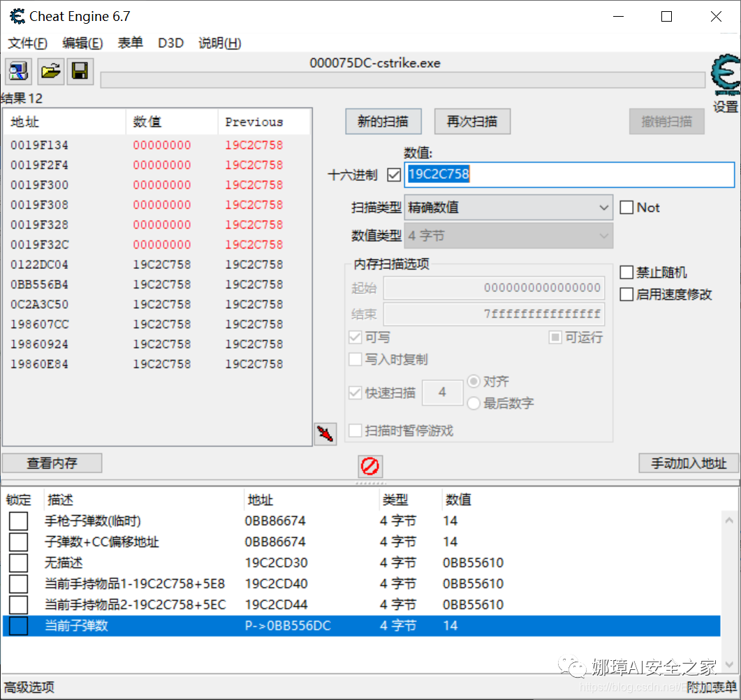Toggle the 十六进制 hex checkbox
Screen dimensions: 741x700
click(394, 175)
